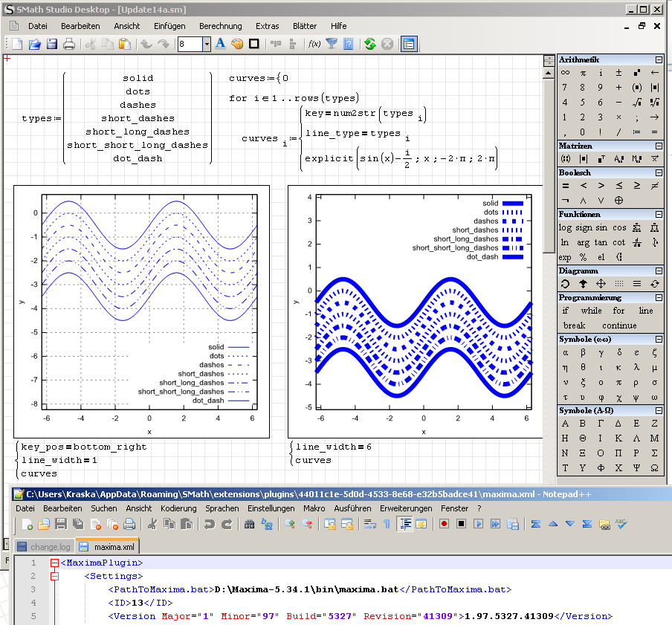The image size is (672, 625).
Task: Collapse the Arithmetik panel
Action: pos(659,59)
